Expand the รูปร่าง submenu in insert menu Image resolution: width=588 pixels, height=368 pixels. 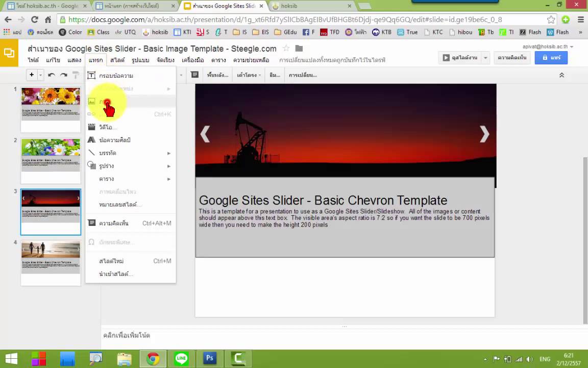130,166
